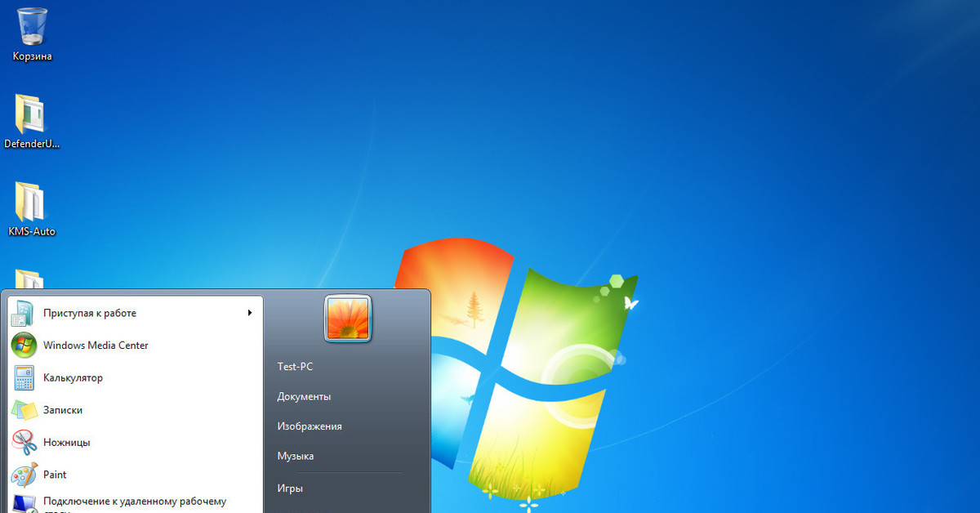Open Изображения in the Start menu
The height and width of the screenshot is (513, 980).
(x=310, y=426)
